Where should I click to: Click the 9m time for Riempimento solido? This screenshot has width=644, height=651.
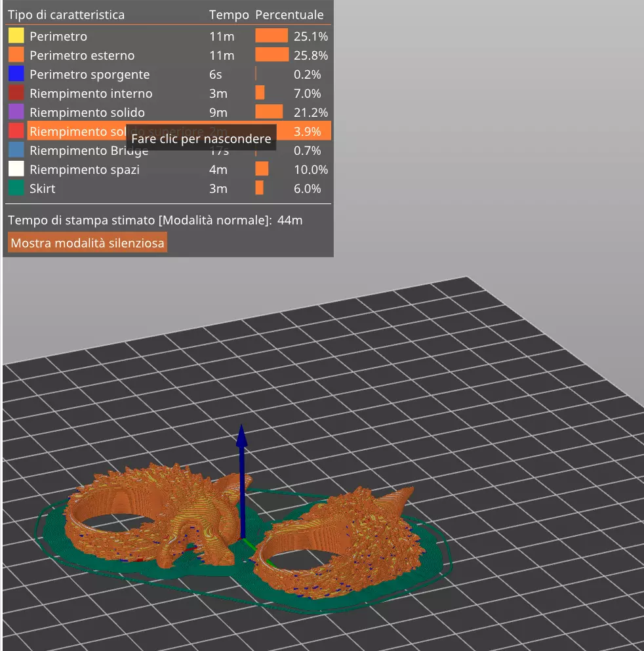click(218, 112)
